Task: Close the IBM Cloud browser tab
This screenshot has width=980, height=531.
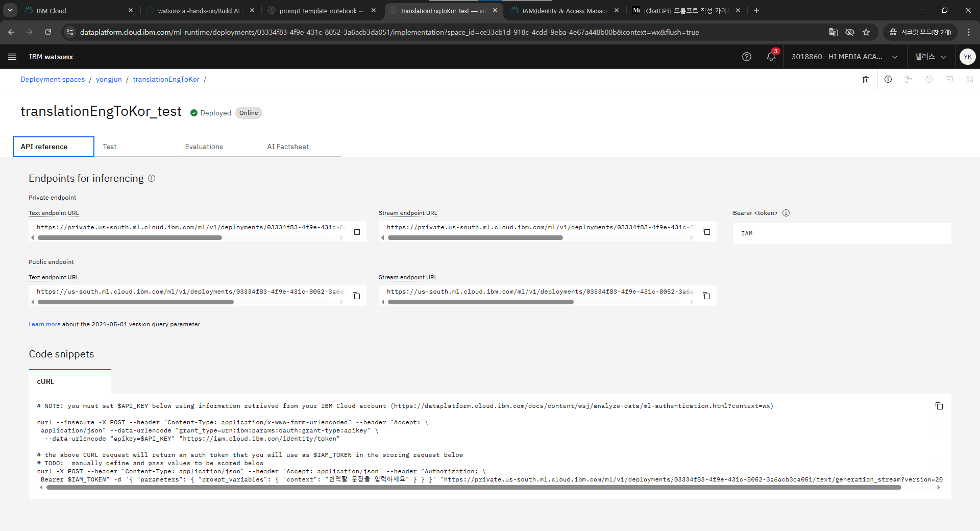Action: point(131,10)
